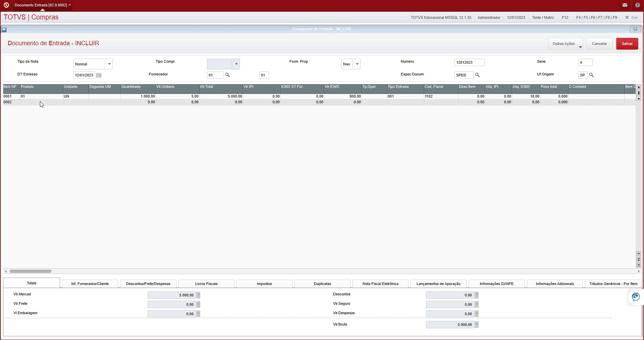644x340 pixels.
Task: Click help icon next to Vlr.Mercad
Action: pos(198,295)
